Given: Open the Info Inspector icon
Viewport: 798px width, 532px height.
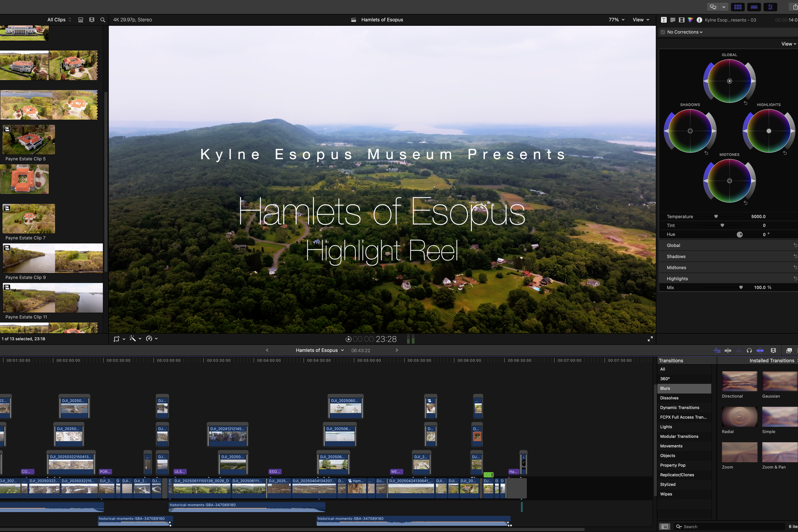Looking at the screenshot, I should click(699, 20).
